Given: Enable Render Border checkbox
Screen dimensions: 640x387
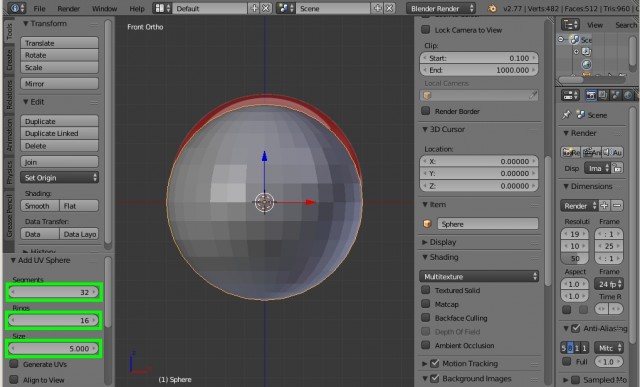Looking at the screenshot, I should tap(426, 111).
